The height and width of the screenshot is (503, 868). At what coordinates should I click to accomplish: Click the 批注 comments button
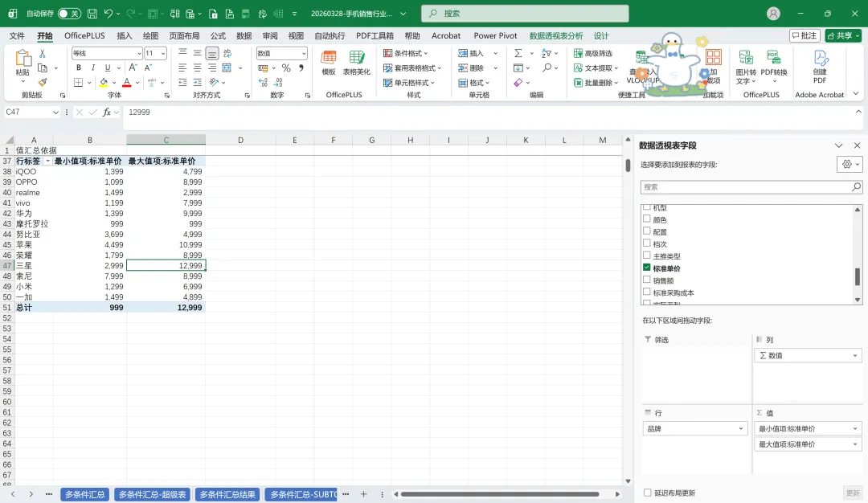(x=805, y=35)
